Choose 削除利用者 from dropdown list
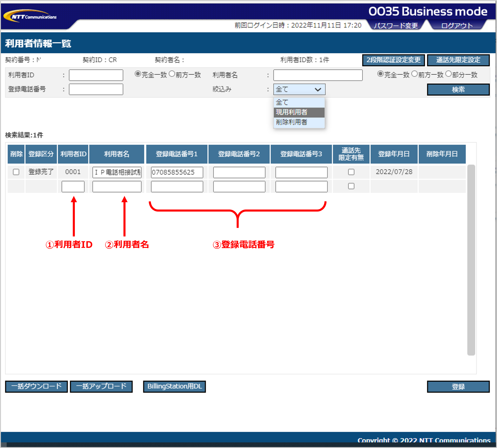Screen dimensions: 497x448 tap(299, 122)
